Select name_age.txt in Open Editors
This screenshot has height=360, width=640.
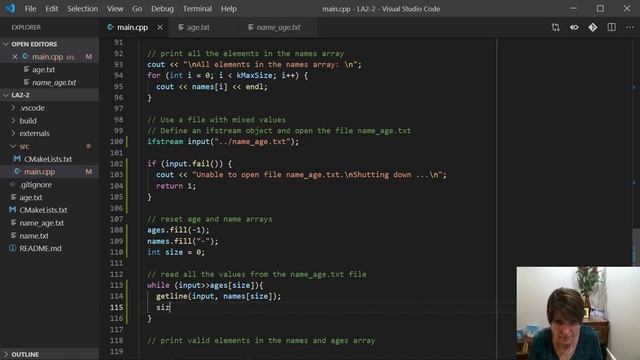point(49,82)
